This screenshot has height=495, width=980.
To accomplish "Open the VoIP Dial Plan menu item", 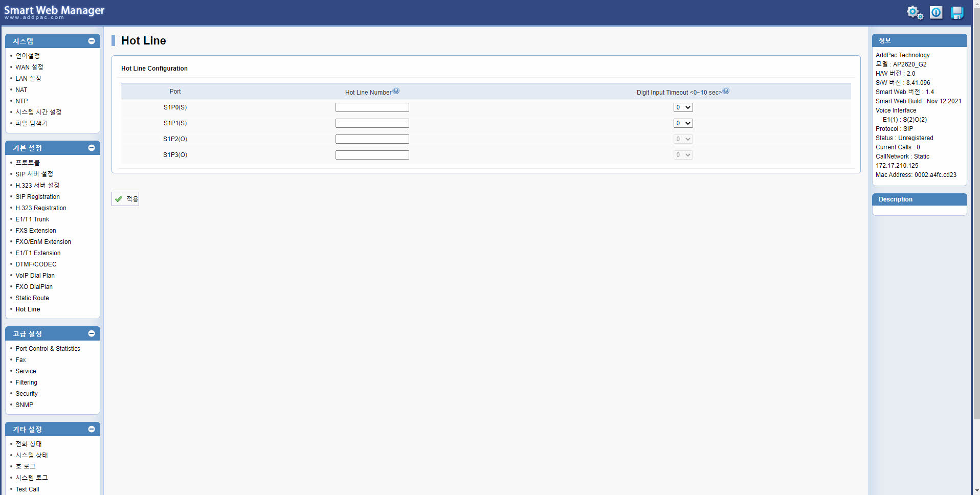I will [35, 276].
